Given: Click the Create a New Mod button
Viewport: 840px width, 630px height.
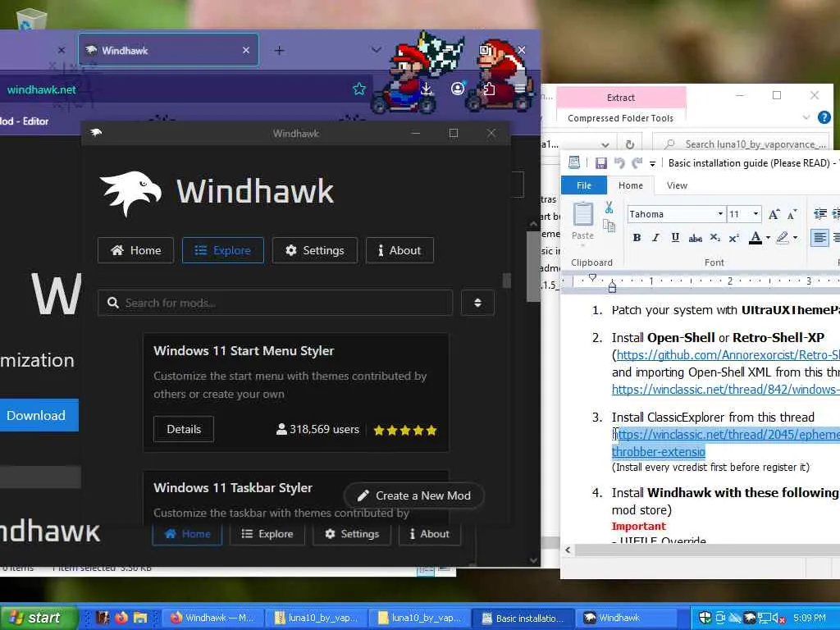Looking at the screenshot, I should (x=413, y=495).
